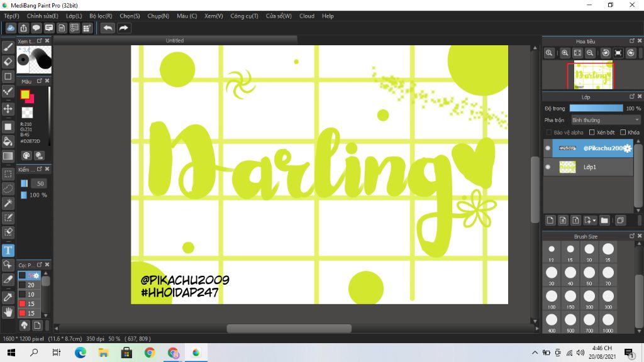644x362 pixels.
Task: Click the pink background color swatch
Action: pos(31,100)
